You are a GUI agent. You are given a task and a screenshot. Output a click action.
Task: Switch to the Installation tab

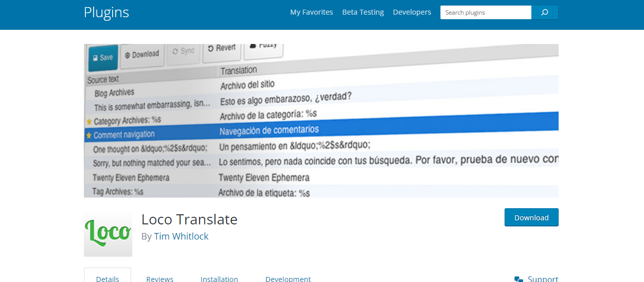click(x=219, y=278)
